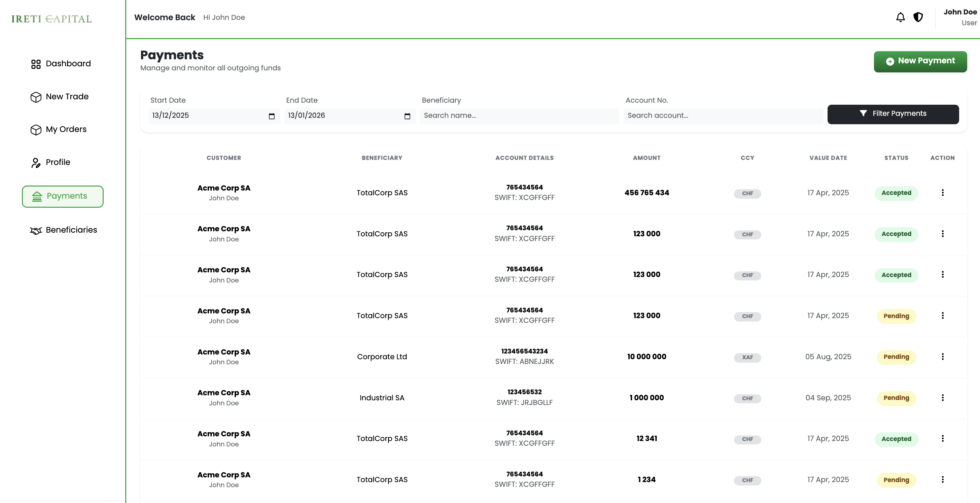Image resolution: width=980 pixels, height=503 pixels.
Task: Click the New Trade cube icon
Action: point(36,97)
